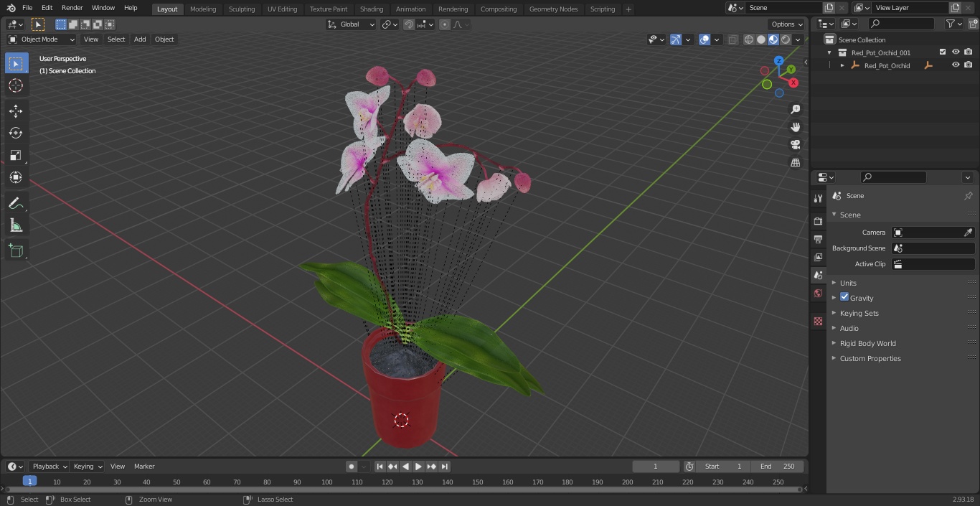Screen dimensions: 980x506
Task: Toggle viewport gizmos display
Action: (x=676, y=39)
